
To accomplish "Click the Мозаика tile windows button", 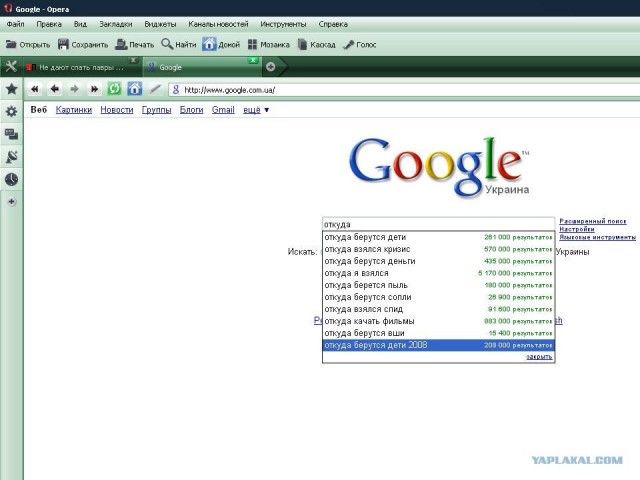I will 269,44.
